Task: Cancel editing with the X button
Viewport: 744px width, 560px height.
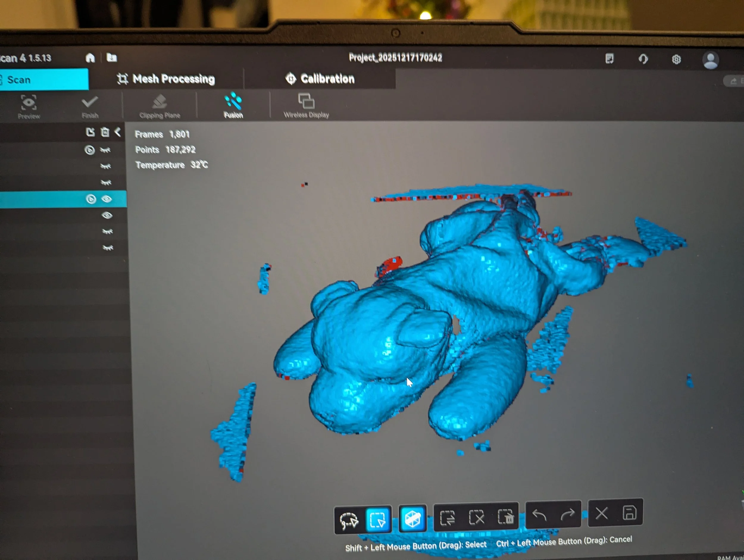Action: [601, 514]
